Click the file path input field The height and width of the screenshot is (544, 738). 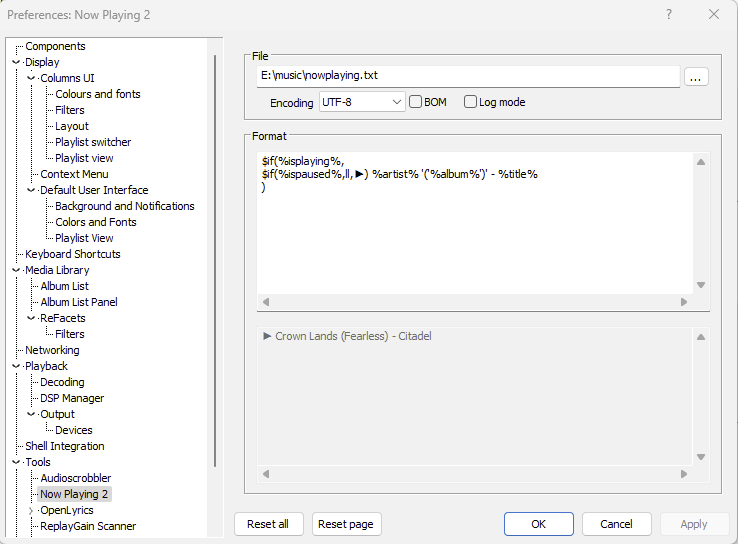click(x=468, y=76)
